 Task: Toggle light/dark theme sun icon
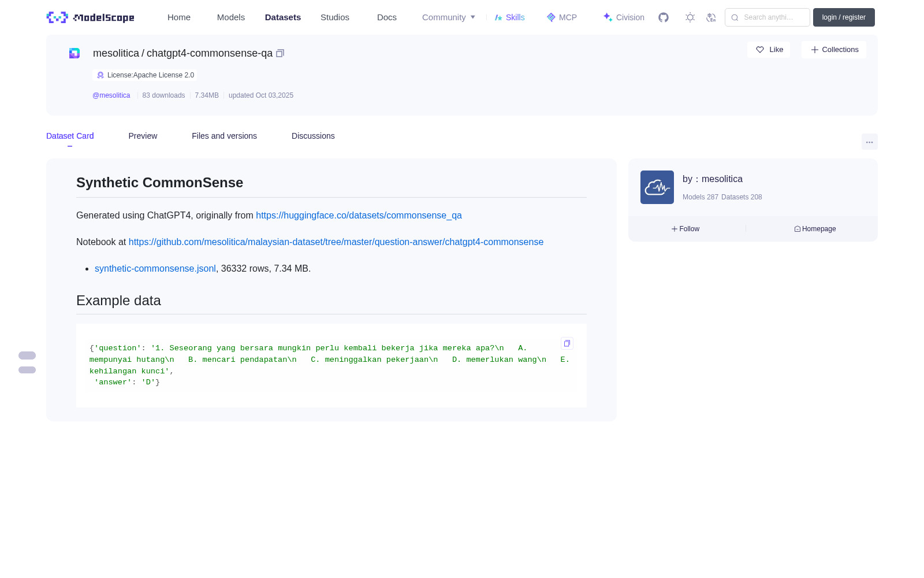(690, 17)
